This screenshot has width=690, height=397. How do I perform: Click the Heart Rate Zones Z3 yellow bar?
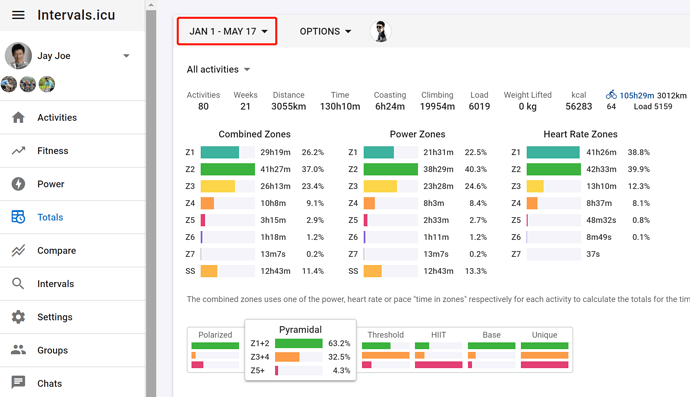[535, 186]
